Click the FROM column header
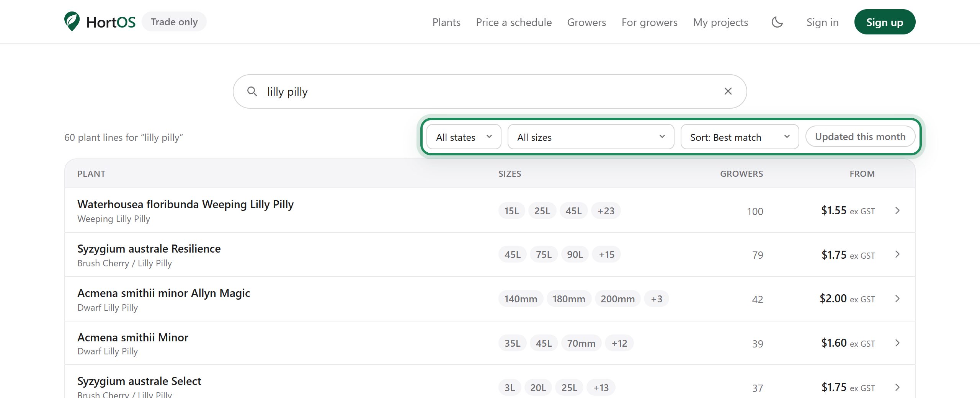This screenshot has height=398, width=980. click(x=862, y=174)
